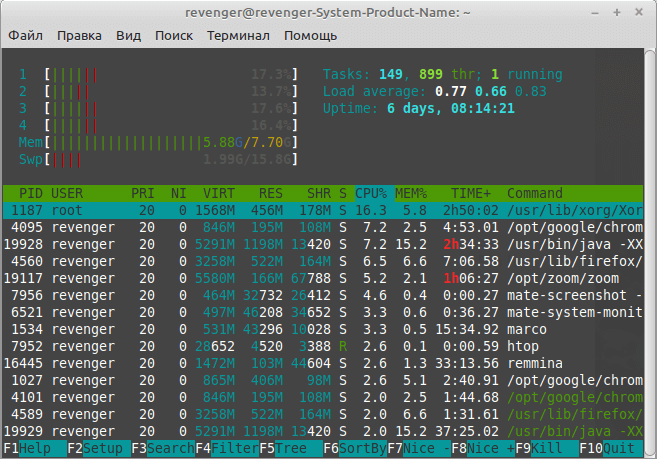Open F2 Setup in function bar
This screenshot has width=657, height=459.
tap(99, 448)
